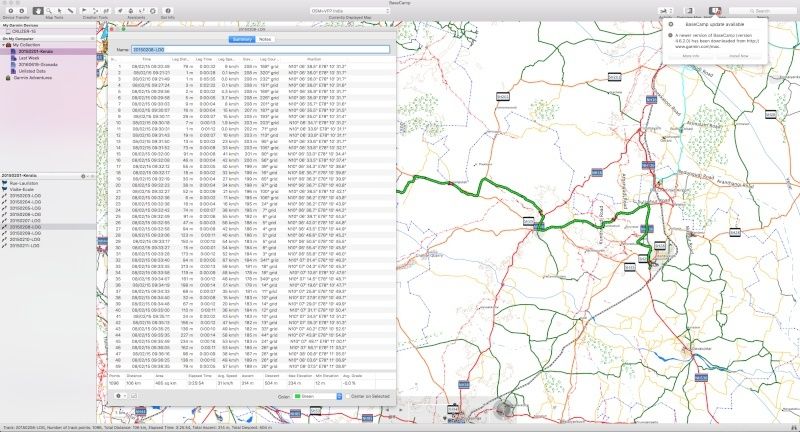Select 20150206-LOG in the track list
Viewport: 800px width, 432px height.
25,214
